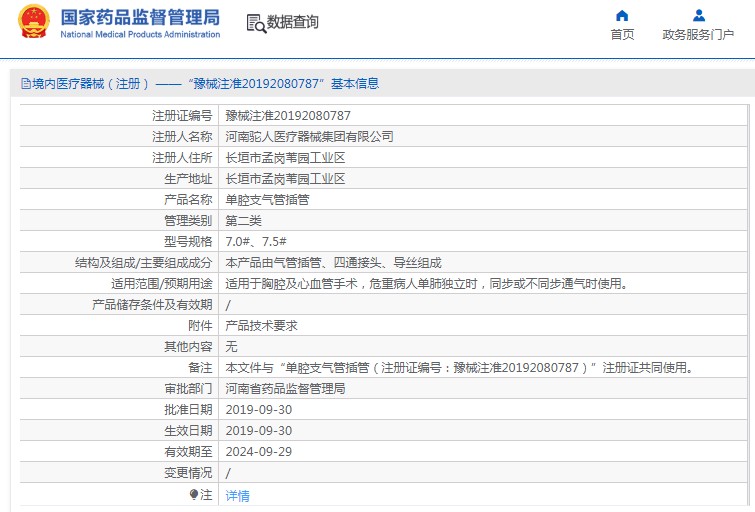Click 注册证编号 row label
The image size is (755, 512).
(182, 116)
